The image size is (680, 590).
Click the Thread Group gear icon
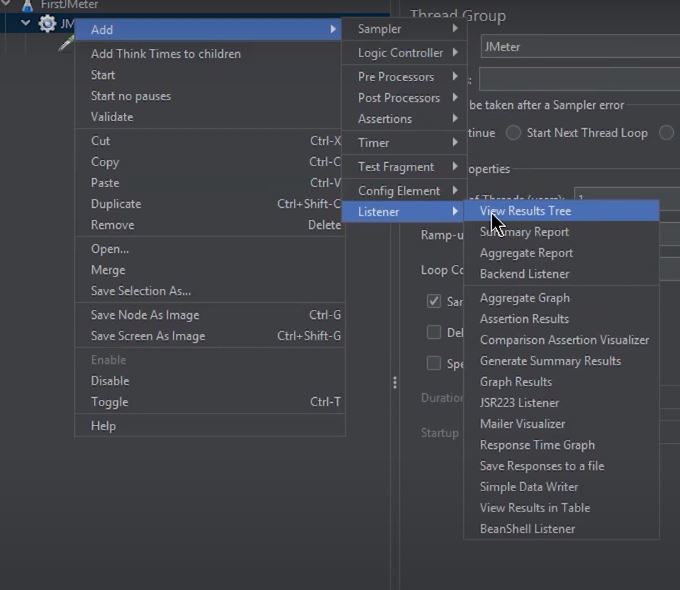pyautogui.click(x=47, y=23)
